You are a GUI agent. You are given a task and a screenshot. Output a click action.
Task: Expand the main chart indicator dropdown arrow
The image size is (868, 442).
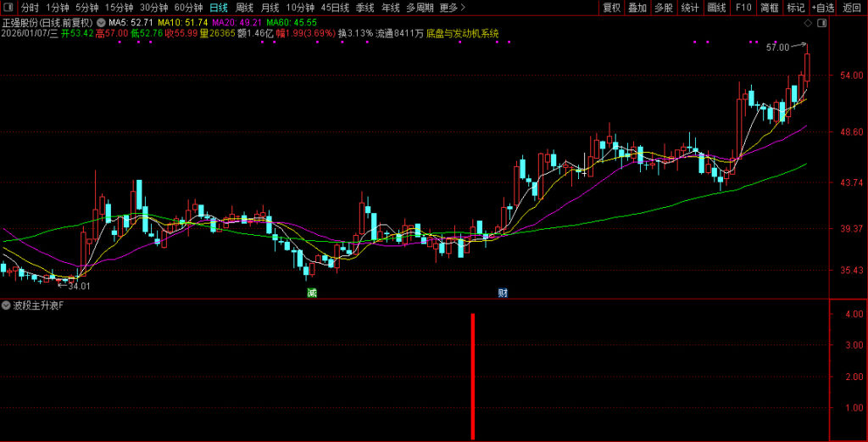pos(102,22)
